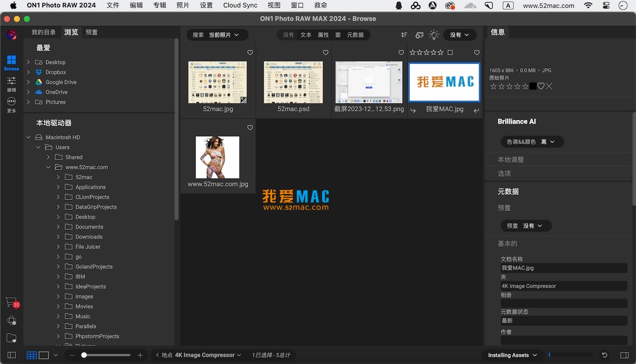Open the 视图 menu
The image size is (636, 364).
point(274,5)
